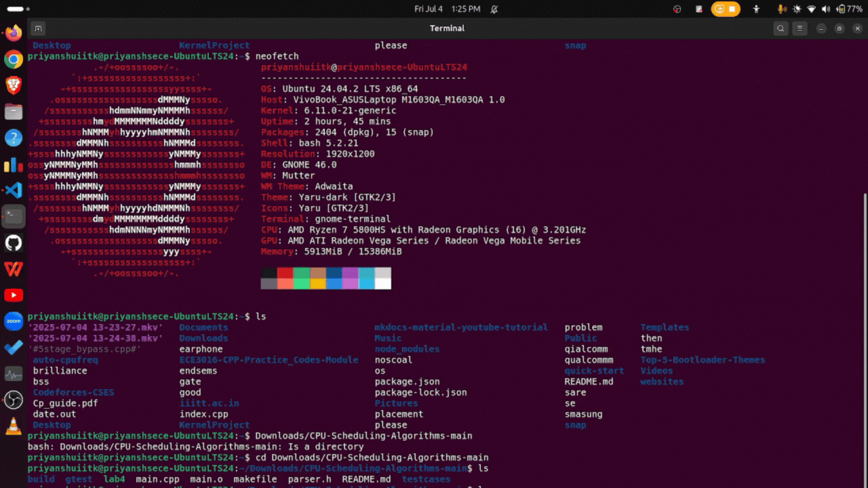This screenshot has width=868, height=488.
Task: Click 'Codeforces-CSES' folder text
Action: [73, 392]
